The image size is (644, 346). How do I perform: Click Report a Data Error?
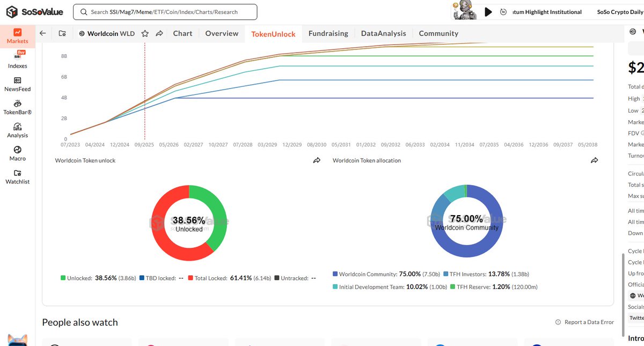[x=584, y=322]
